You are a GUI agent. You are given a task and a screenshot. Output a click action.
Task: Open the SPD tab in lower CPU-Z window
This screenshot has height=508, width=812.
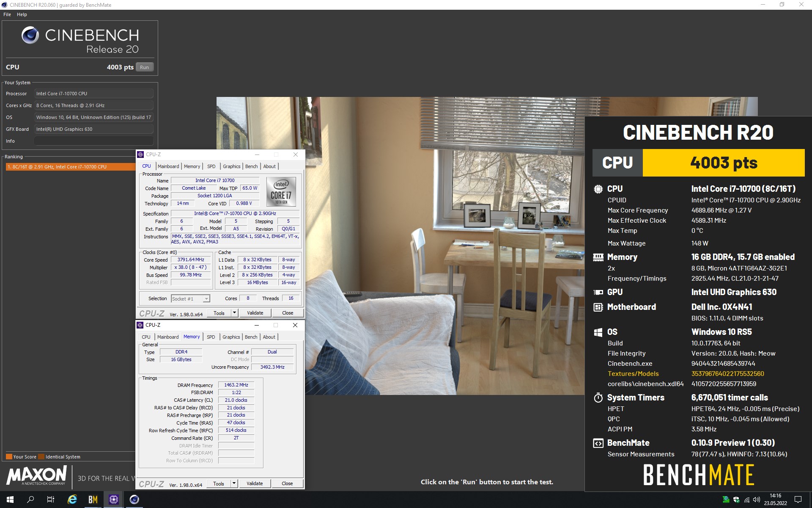point(211,337)
